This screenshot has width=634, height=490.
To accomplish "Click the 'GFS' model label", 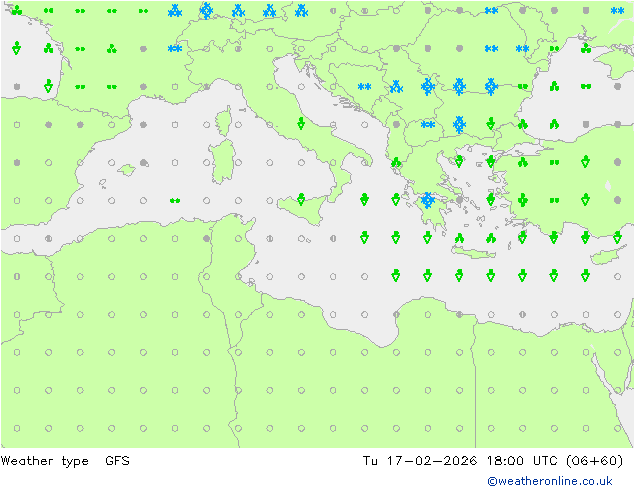I will click(117, 460).
